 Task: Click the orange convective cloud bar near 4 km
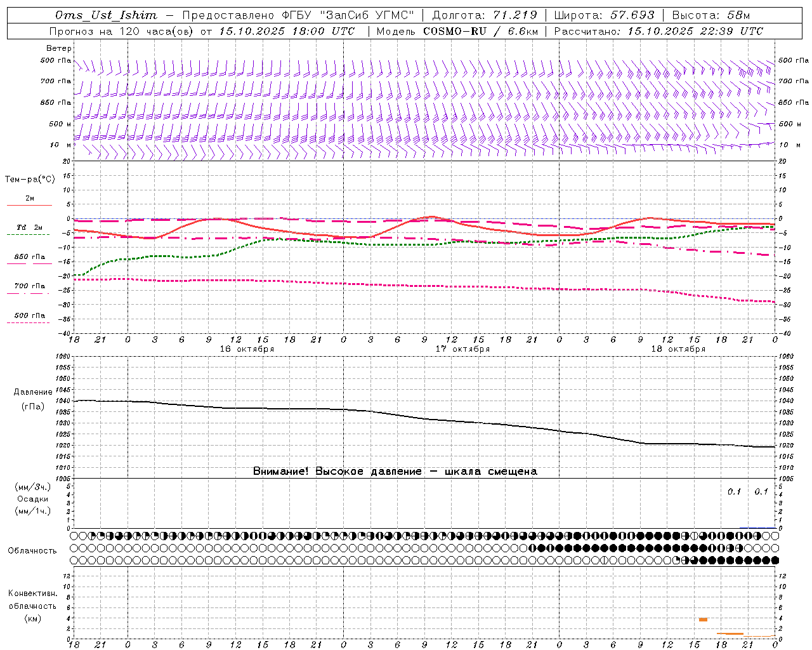coord(703,620)
